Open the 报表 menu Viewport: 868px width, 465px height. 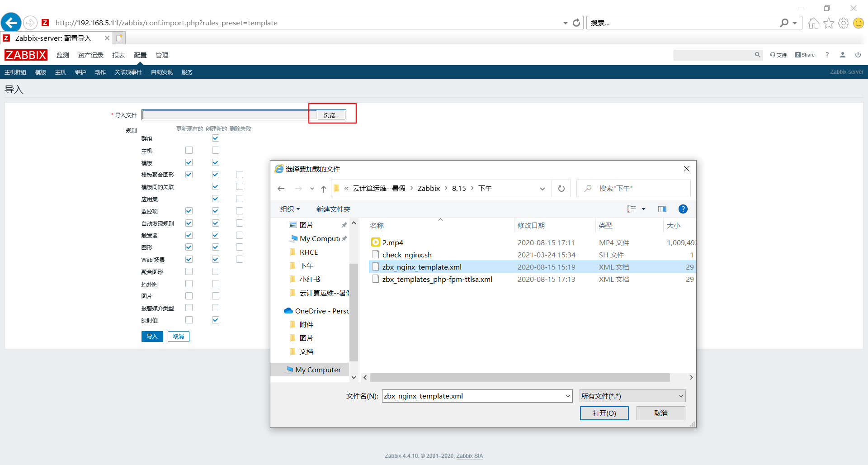click(x=119, y=55)
